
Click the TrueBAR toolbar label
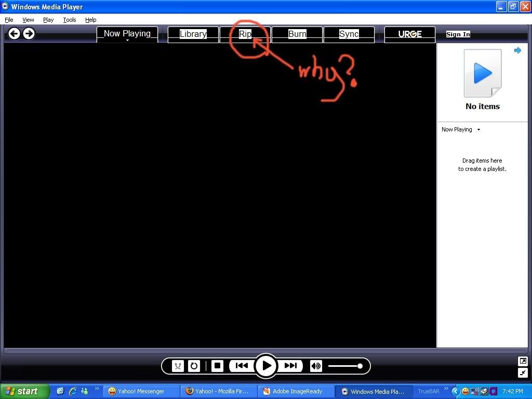[x=429, y=391]
